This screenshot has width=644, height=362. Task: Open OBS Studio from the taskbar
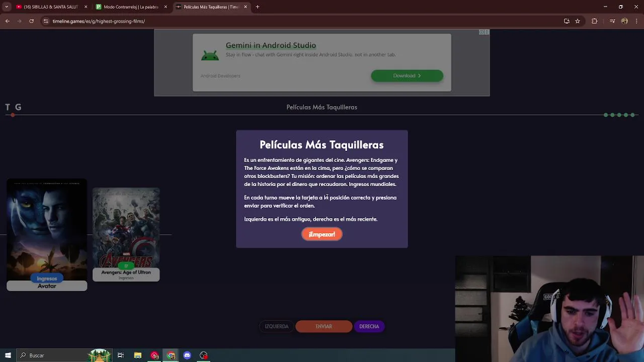[204, 355]
